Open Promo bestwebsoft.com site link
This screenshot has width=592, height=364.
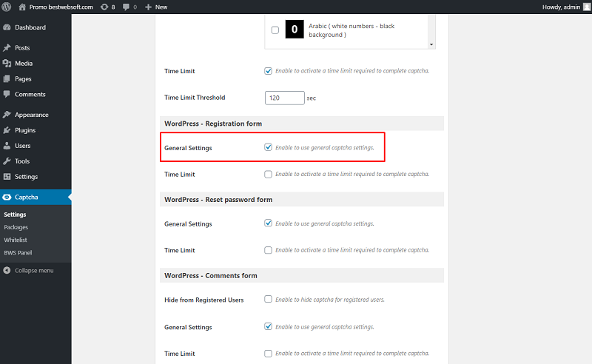point(61,7)
